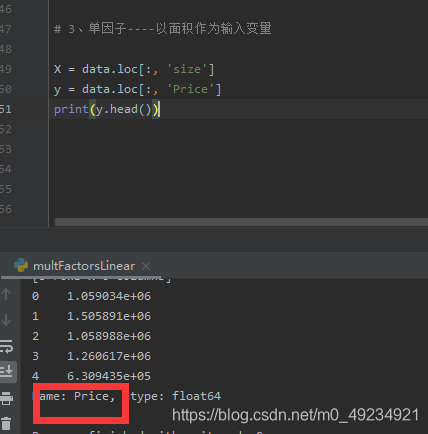Click the up arrow in run panel
This screenshot has width=428, height=434.
[x=6, y=294]
